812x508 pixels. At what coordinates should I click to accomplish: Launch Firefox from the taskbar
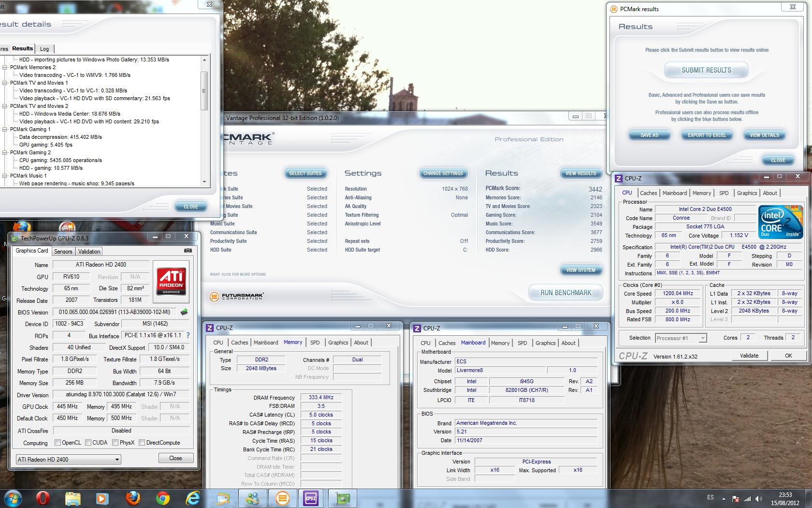click(132, 498)
